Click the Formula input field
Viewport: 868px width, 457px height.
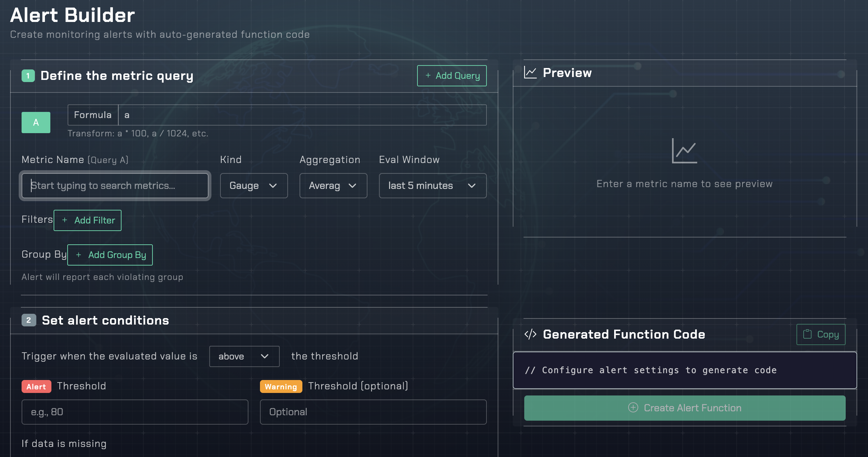pos(302,115)
